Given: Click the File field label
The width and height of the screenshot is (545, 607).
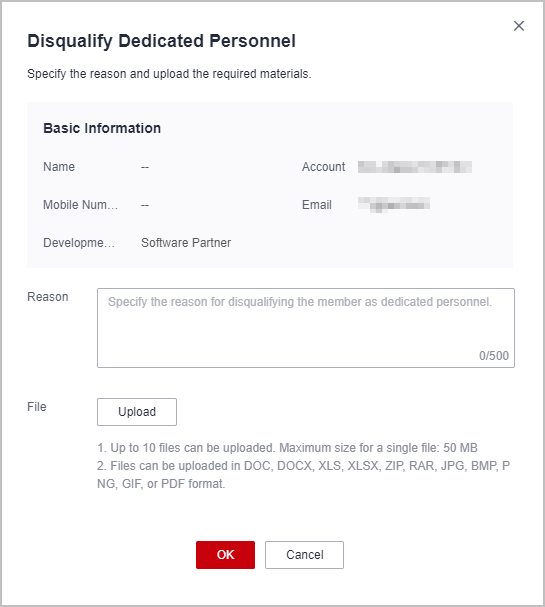Looking at the screenshot, I should pyautogui.click(x=37, y=407).
